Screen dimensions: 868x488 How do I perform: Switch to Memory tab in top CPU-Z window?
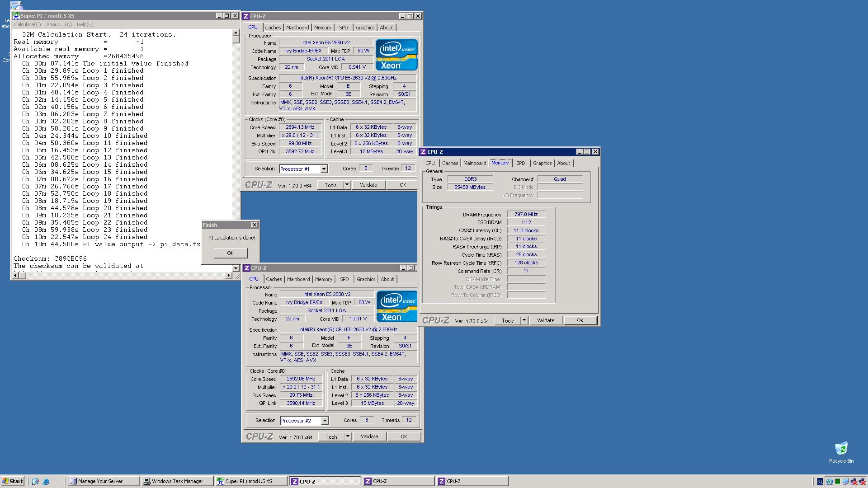point(323,28)
